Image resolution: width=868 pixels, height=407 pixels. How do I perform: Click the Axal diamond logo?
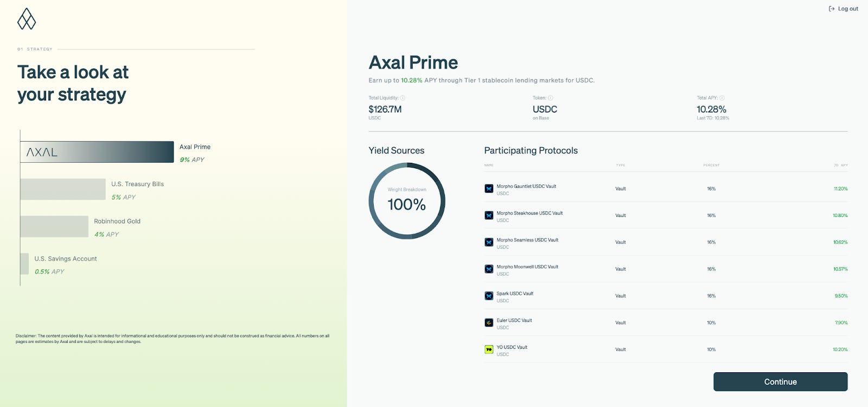pos(27,18)
